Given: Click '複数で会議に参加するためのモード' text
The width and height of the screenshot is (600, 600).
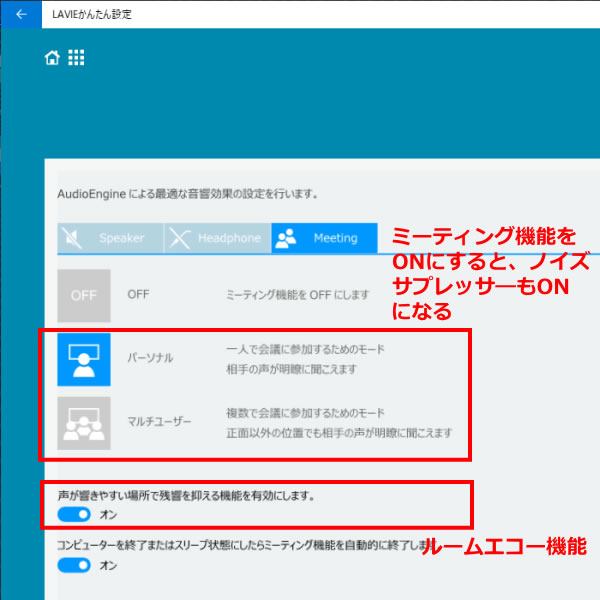Looking at the screenshot, I should tap(305, 413).
